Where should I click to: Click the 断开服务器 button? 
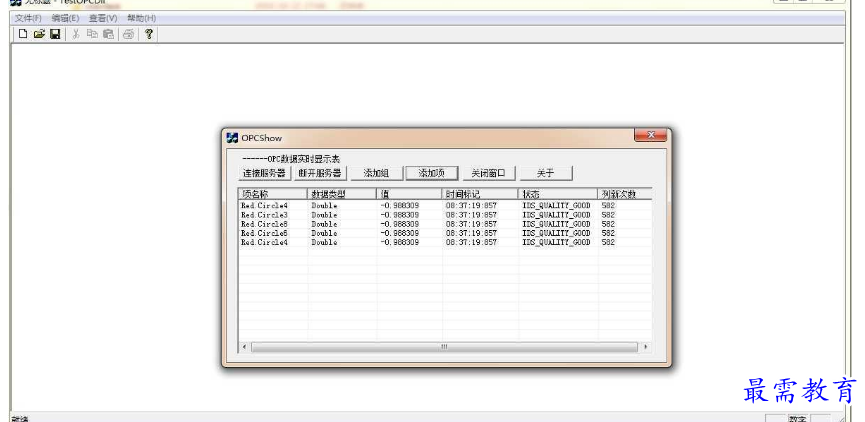point(320,173)
